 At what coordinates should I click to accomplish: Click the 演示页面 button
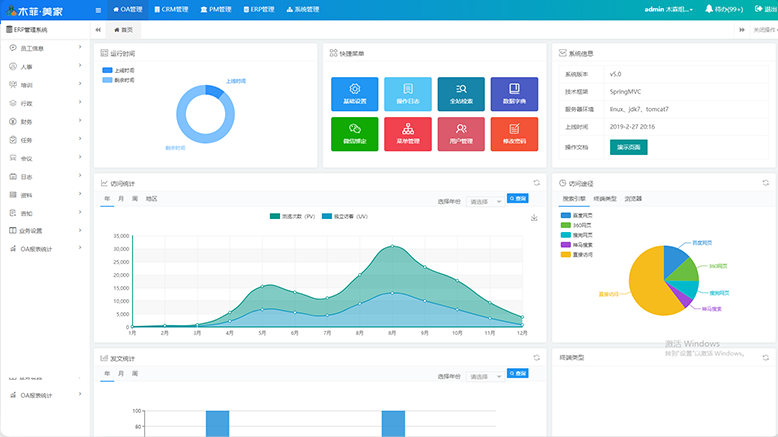coord(628,147)
